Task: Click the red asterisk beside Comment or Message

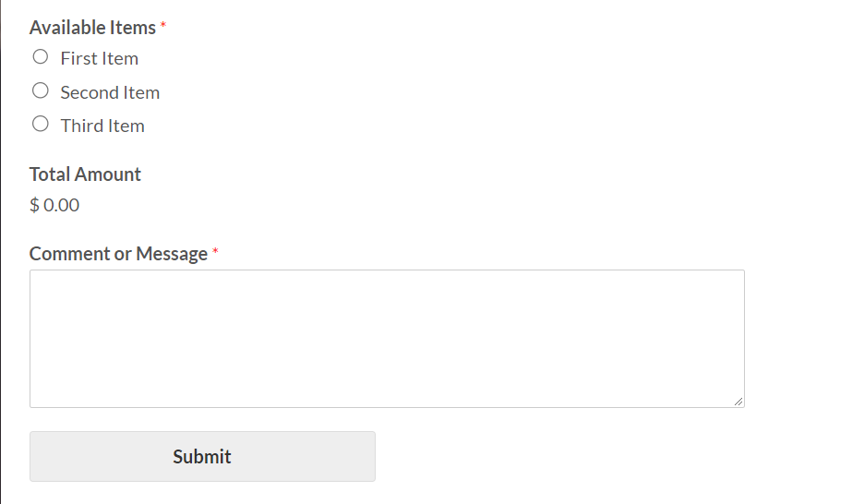Action: coord(215,252)
